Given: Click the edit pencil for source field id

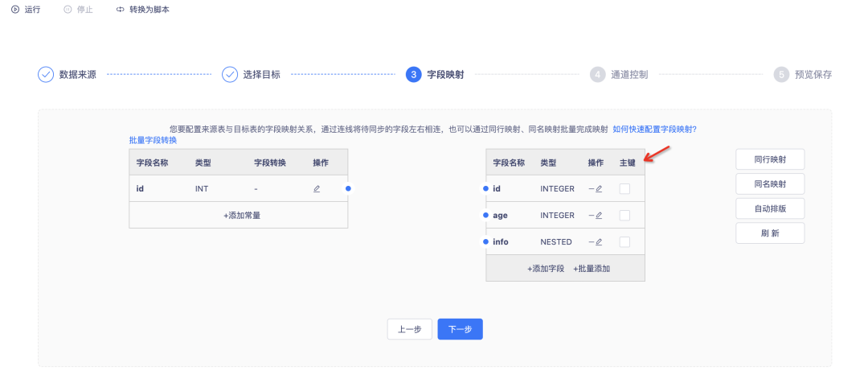Looking at the screenshot, I should pyautogui.click(x=317, y=188).
